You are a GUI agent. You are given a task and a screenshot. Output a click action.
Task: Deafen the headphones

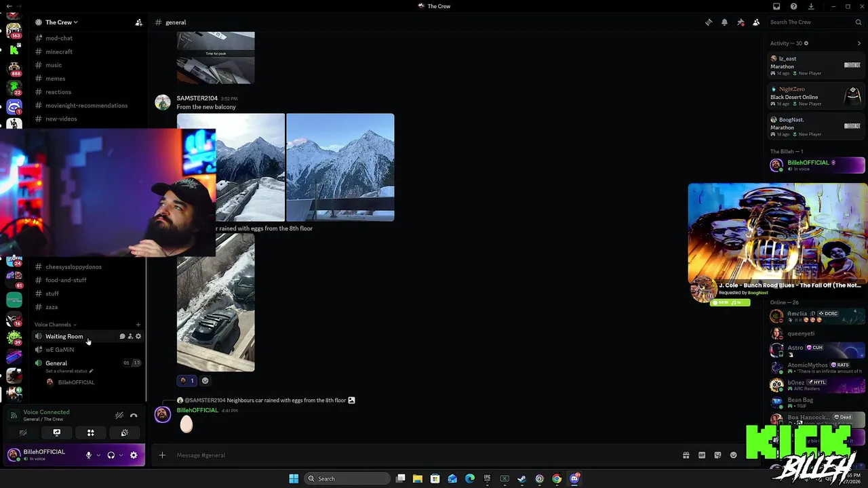pos(111,455)
